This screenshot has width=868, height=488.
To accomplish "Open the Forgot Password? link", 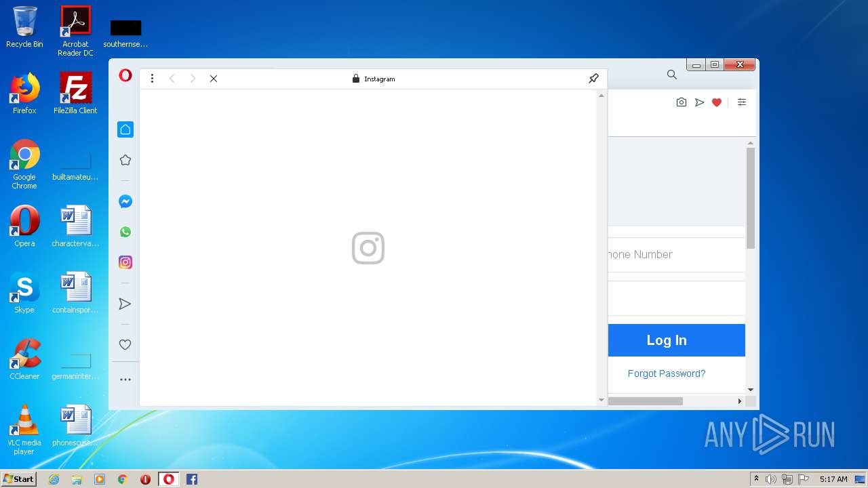I will [667, 373].
